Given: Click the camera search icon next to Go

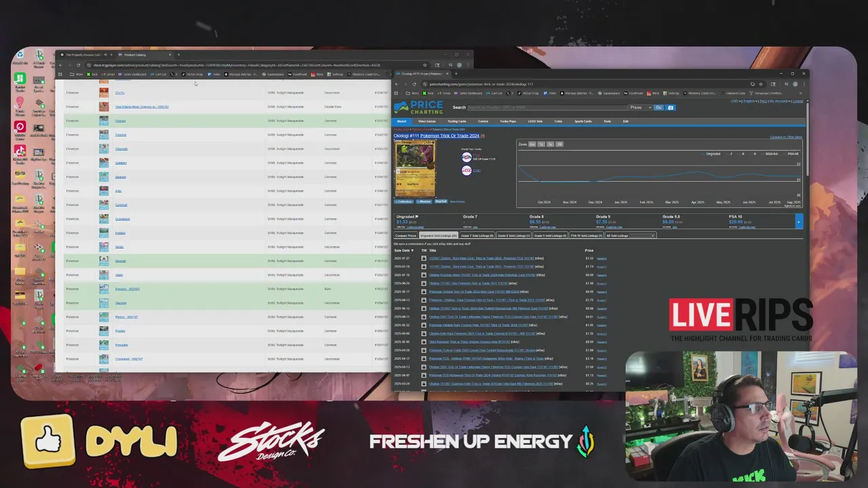Looking at the screenshot, I should [670, 108].
